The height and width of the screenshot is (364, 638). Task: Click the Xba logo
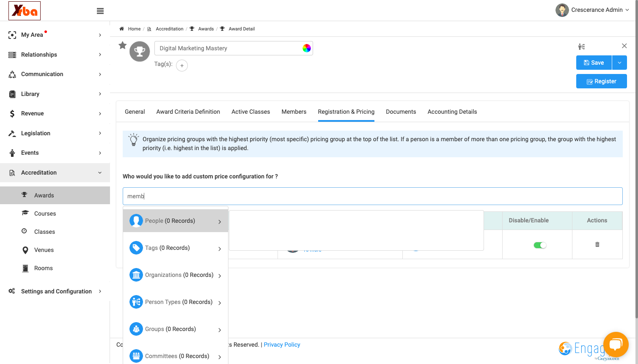pos(25,11)
